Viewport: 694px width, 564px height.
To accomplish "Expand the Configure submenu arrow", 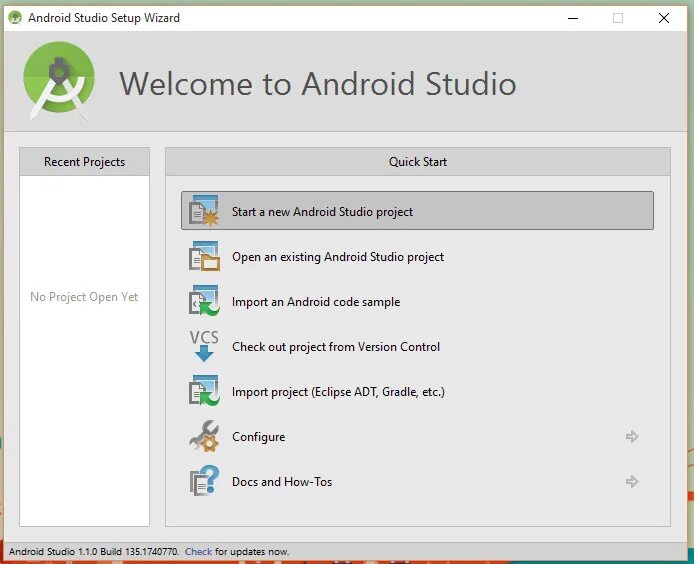I will click(632, 437).
